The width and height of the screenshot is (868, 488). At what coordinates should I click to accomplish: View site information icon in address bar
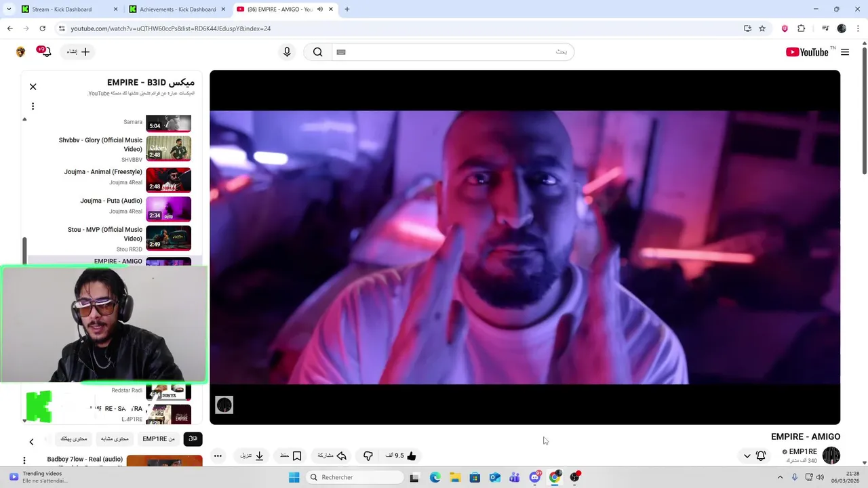click(62, 28)
